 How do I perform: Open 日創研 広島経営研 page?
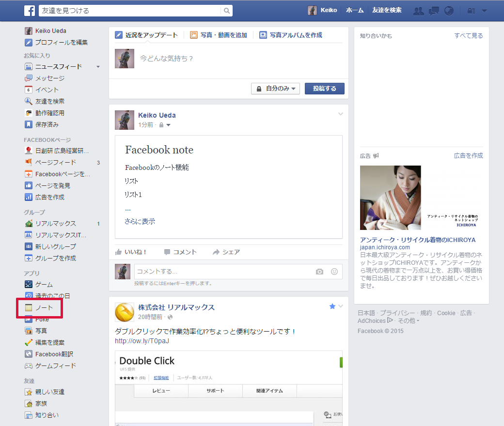point(57,151)
